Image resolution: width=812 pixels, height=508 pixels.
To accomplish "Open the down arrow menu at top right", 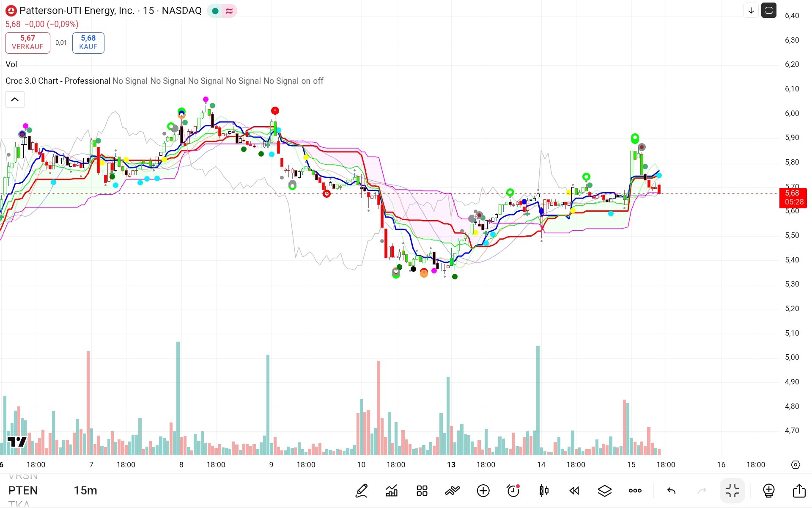I will pos(751,11).
